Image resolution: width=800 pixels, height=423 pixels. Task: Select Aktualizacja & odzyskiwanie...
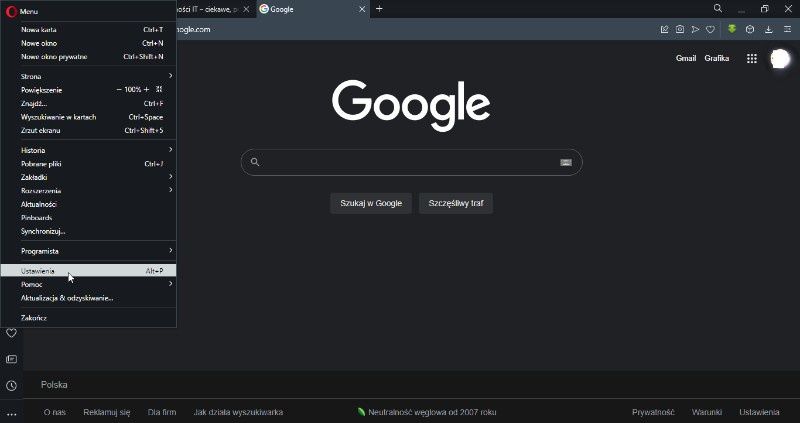88,298
